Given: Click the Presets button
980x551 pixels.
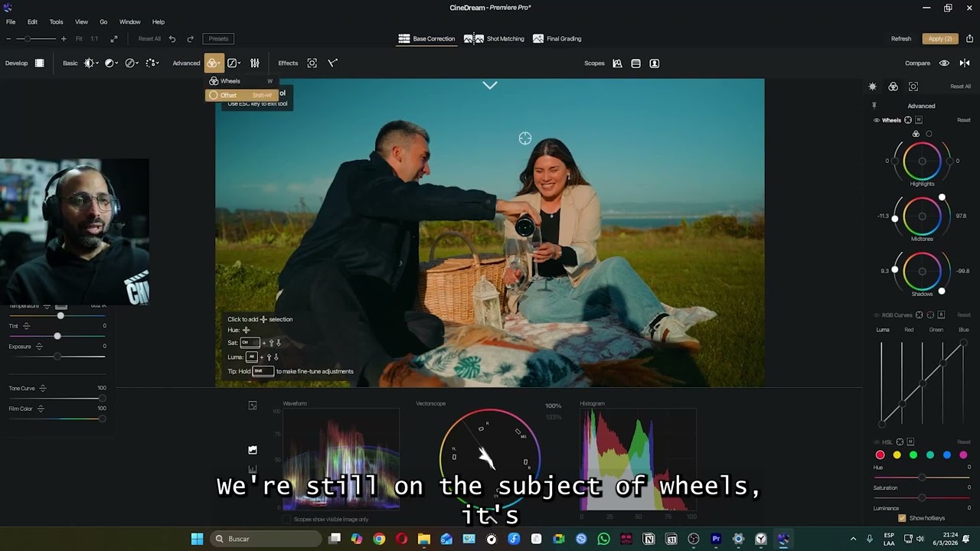Looking at the screenshot, I should point(218,38).
